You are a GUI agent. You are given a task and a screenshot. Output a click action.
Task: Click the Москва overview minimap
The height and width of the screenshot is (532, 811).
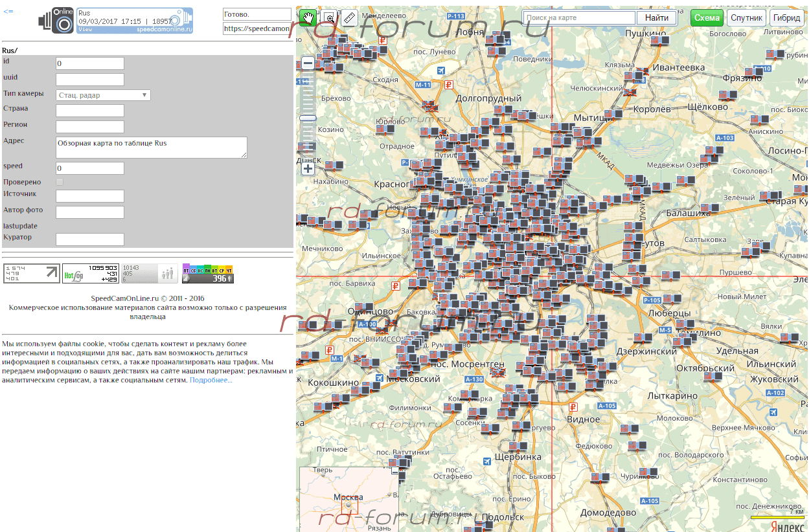pos(348,498)
